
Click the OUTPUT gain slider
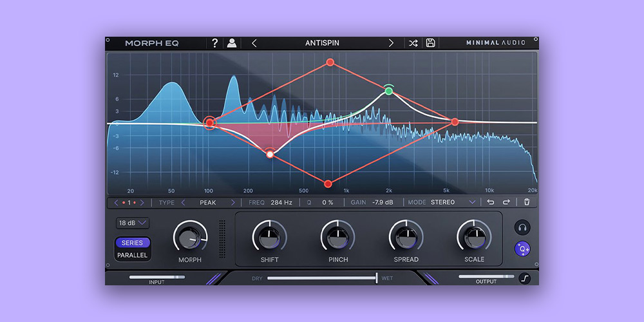[x=486, y=277]
